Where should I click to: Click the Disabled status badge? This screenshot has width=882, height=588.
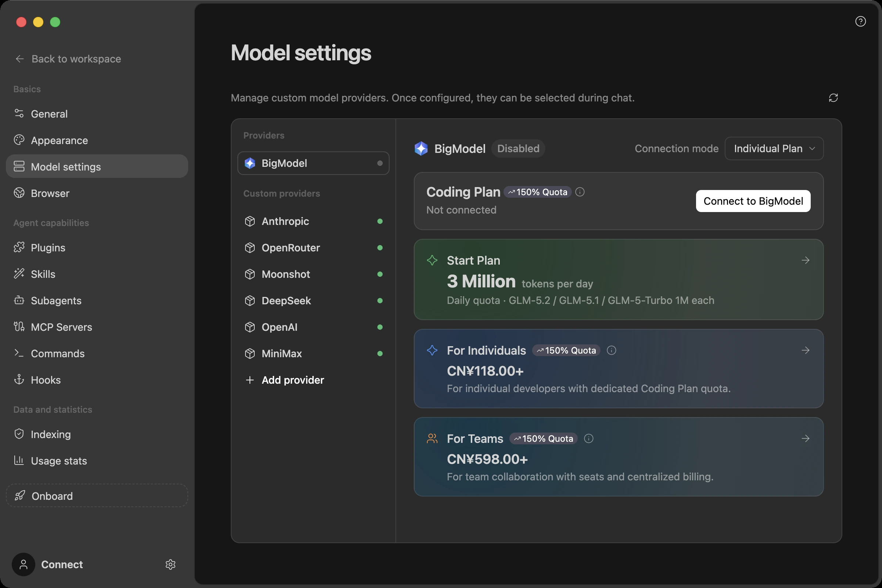click(518, 148)
